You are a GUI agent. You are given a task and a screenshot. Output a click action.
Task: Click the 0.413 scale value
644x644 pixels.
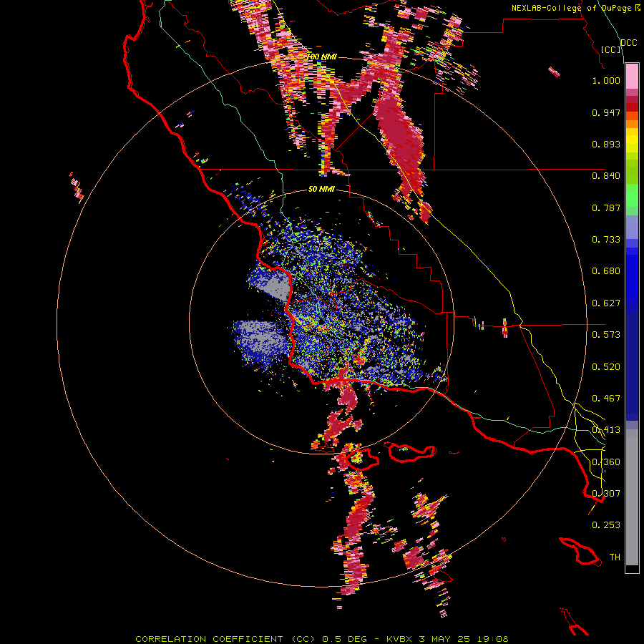coord(606,430)
